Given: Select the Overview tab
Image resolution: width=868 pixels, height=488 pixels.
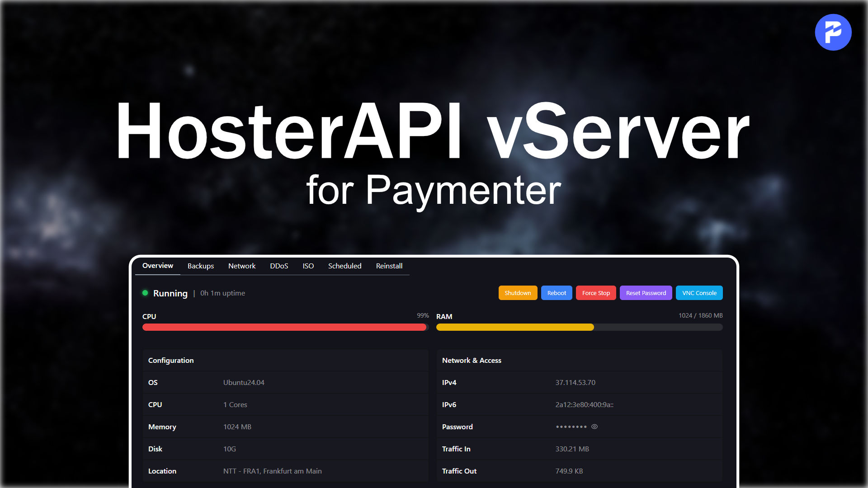Looking at the screenshot, I should (157, 266).
